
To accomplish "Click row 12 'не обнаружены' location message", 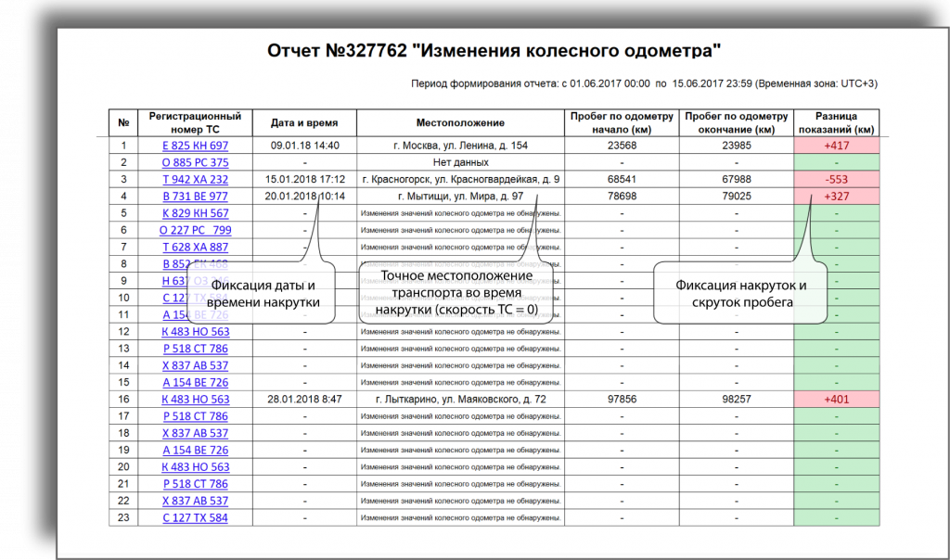I will click(x=460, y=332).
